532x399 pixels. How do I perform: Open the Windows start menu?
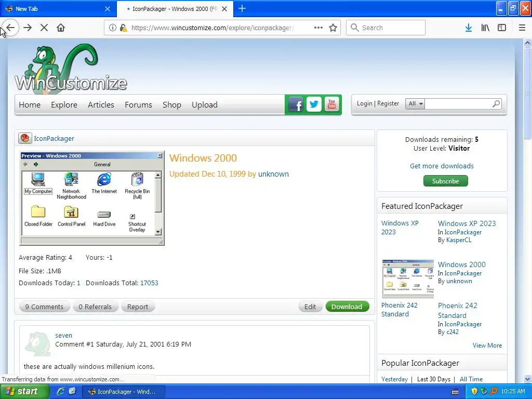[24, 392]
